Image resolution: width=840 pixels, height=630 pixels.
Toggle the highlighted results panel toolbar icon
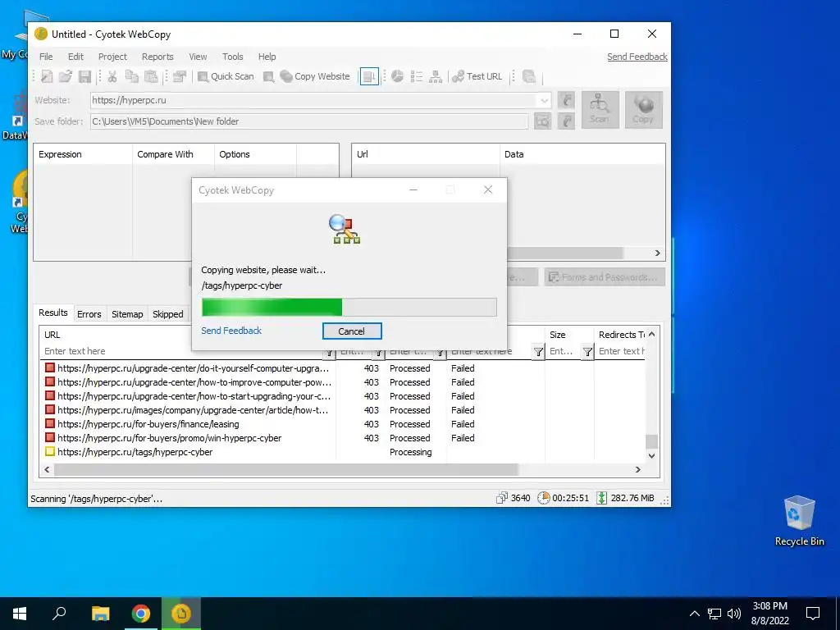click(369, 76)
